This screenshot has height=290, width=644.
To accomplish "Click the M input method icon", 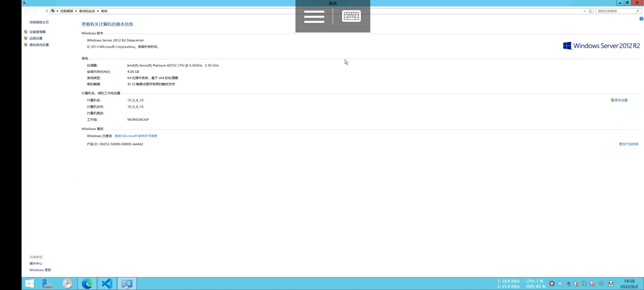I will 611,284.
